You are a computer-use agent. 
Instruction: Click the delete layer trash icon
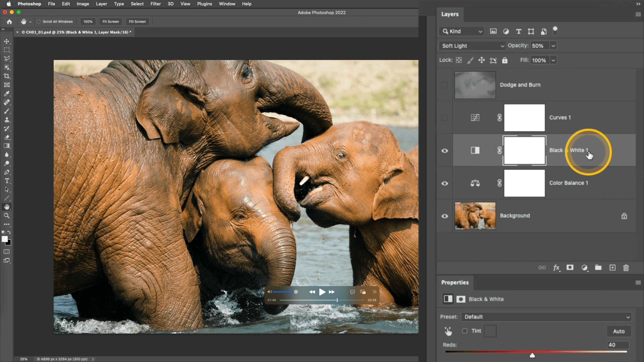[626, 268]
